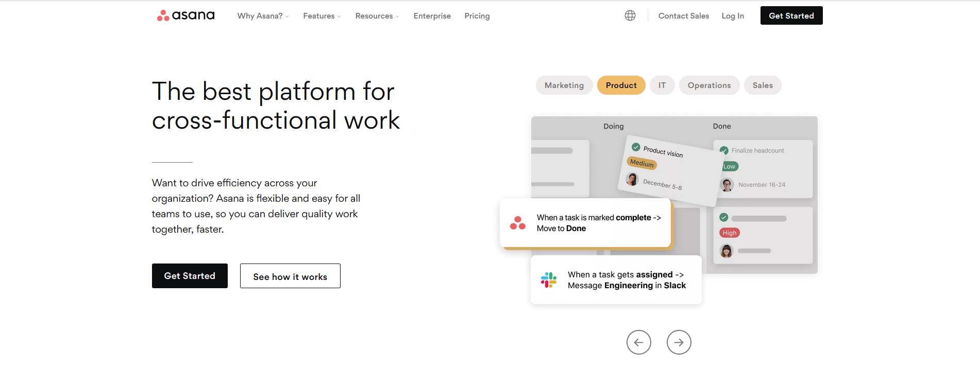Click the November 16-24 date
Screen dimensions: 980x369
pos(762,185)
